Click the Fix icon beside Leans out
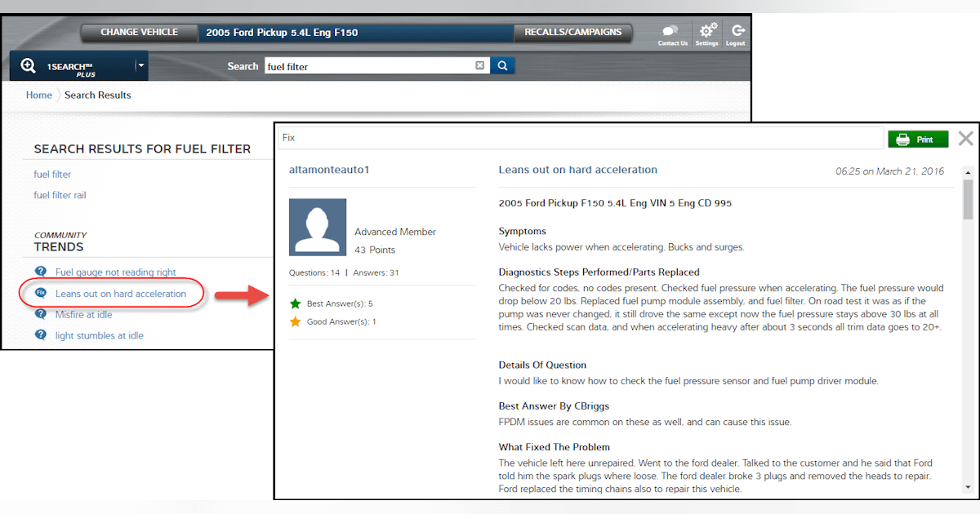The width and height of the screenshot is (980, 514). (x=41, y=294)
